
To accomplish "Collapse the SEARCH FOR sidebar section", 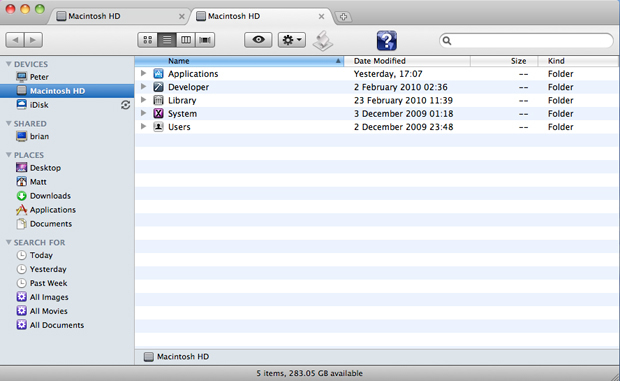I will [x=8, y=242].
